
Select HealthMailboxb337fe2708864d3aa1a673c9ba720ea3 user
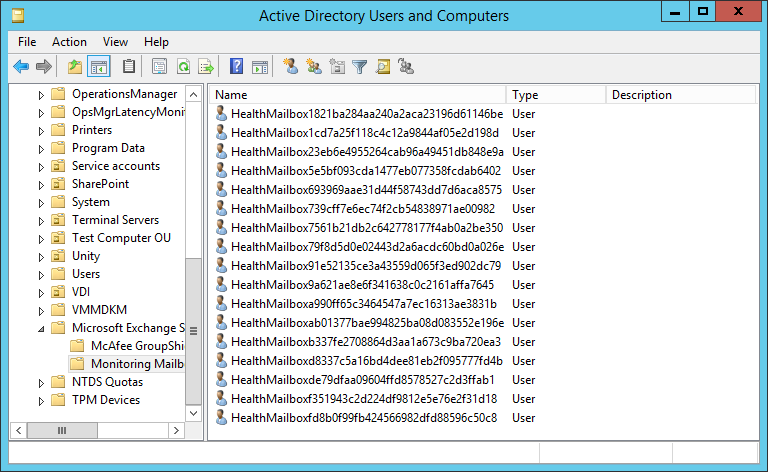366,342
